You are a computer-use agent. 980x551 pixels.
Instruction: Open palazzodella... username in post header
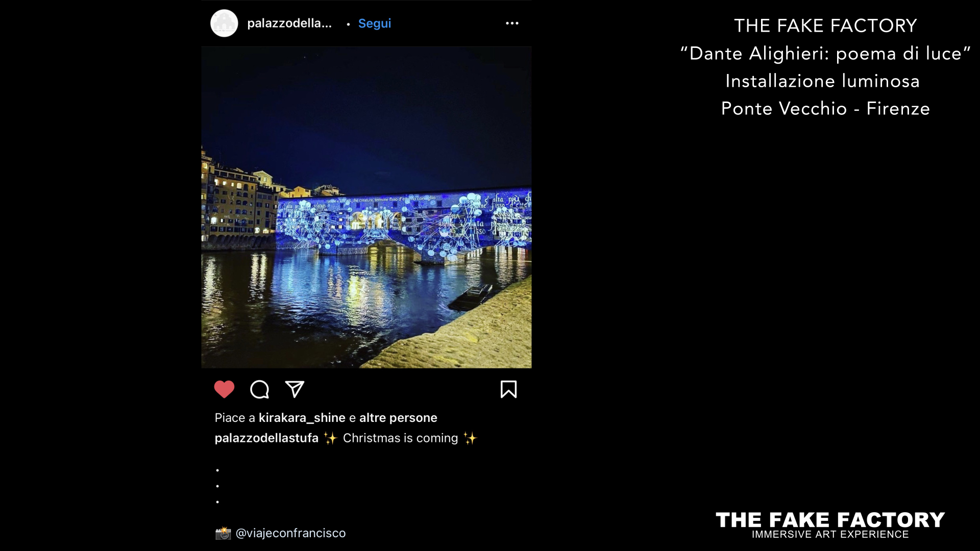coord(289,23)
